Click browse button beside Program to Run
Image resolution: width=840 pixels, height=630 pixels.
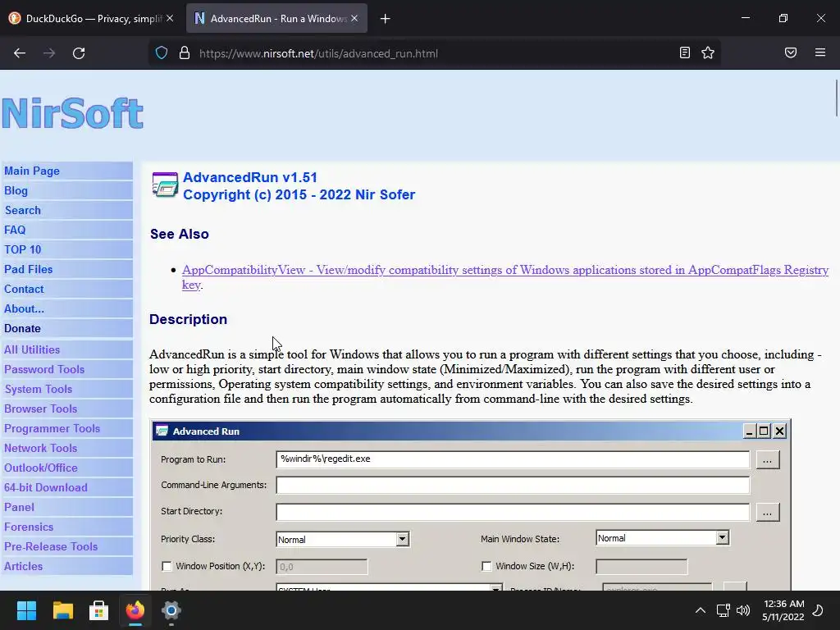point(768,459)
